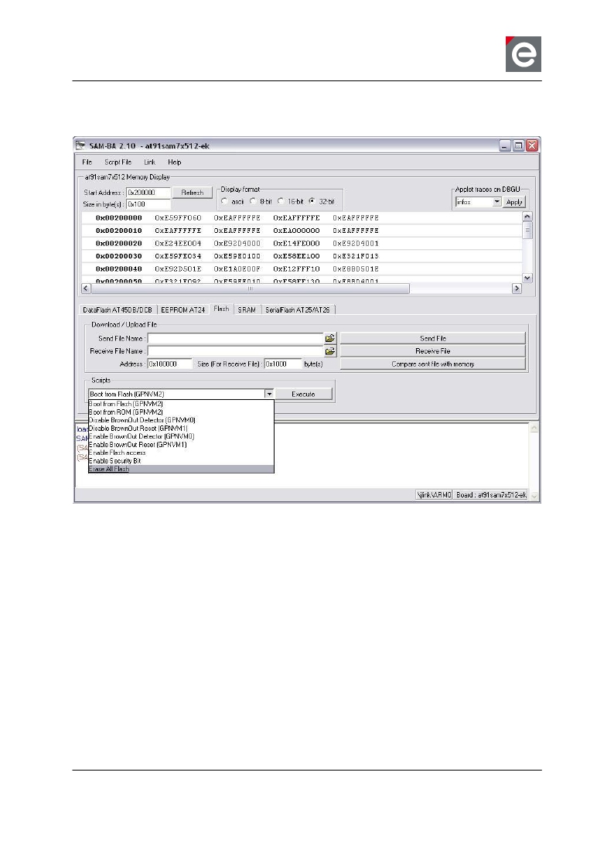This screenshot has height=868, width=614.
Task: Click memory value 0xEA000000
Action: (296, 231)
